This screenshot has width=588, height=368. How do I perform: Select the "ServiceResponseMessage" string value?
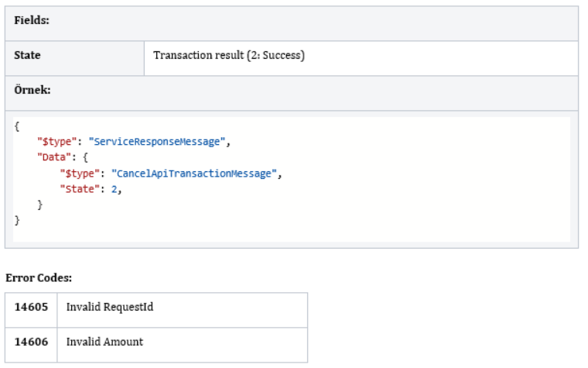158,142
